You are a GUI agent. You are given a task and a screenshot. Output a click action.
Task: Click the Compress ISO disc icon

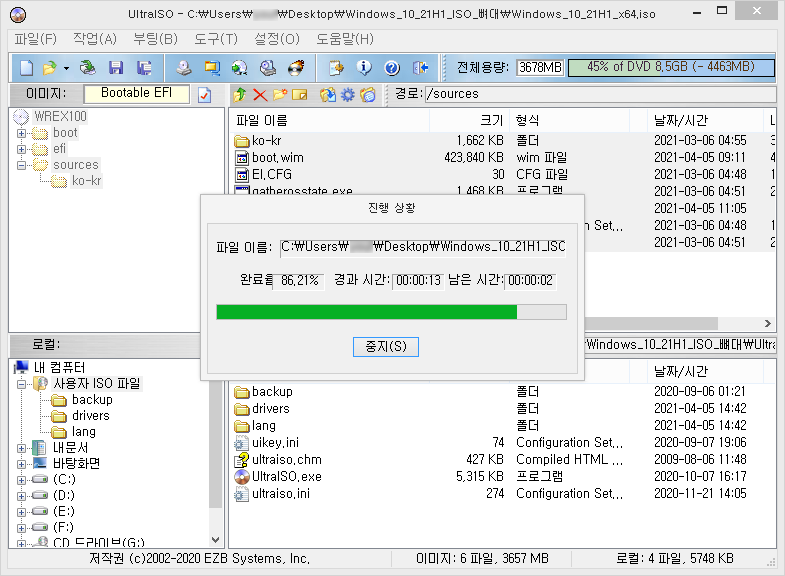point(240,68)
